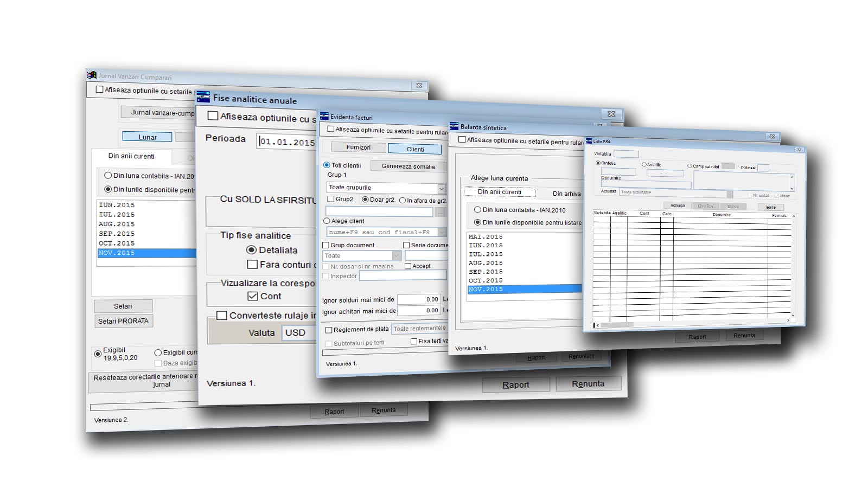Click the Evidenta facturi window title bar icon
Viewport: 868px width, 488px height.
tap(324, 116)
